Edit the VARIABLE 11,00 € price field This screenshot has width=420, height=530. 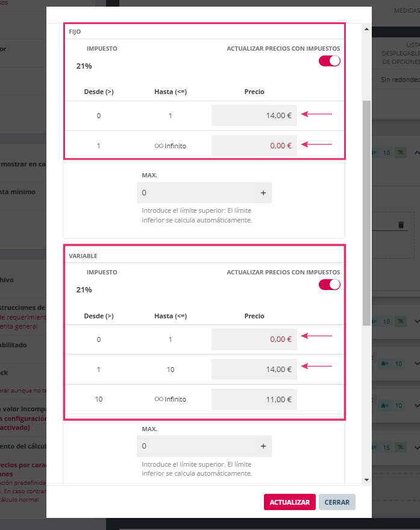pos(254,399)
